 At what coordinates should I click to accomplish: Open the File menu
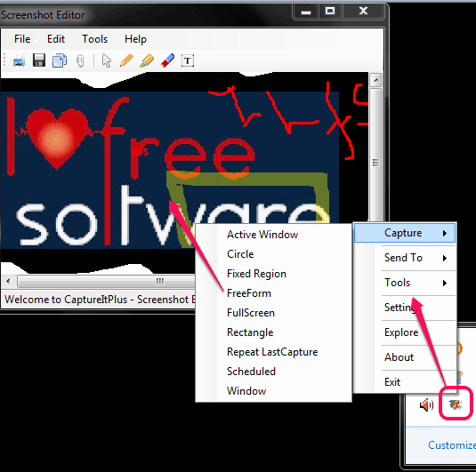[x=22, y=39]
